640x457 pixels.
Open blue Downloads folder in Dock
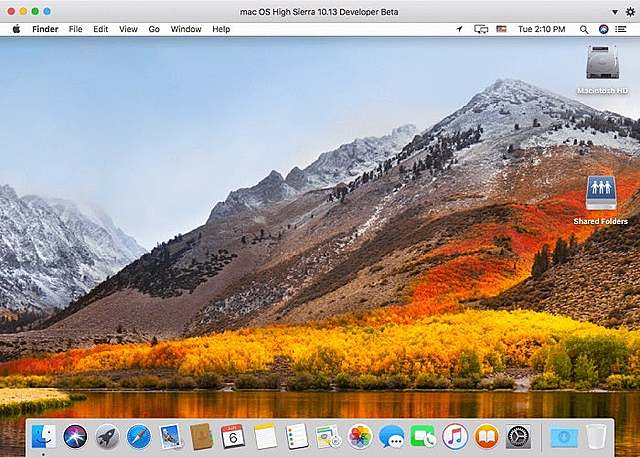coord(564,437)
